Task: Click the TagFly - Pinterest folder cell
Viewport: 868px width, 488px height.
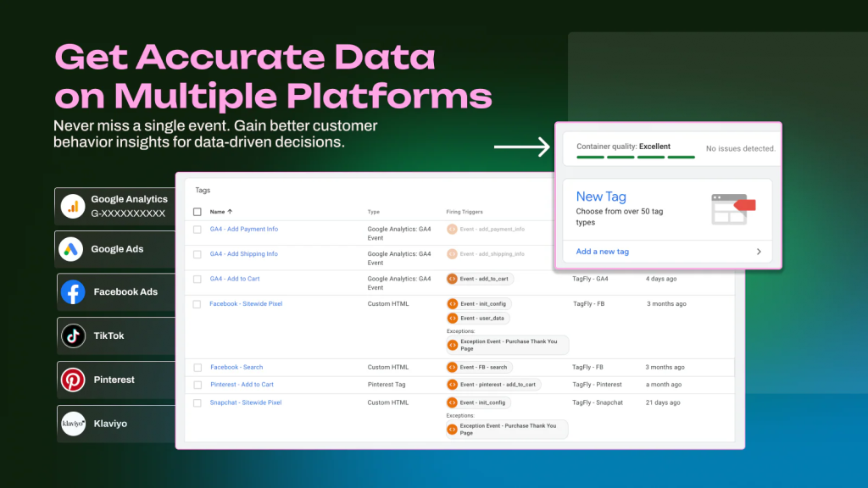Action: pyautogui.click(x=597, y=385)
